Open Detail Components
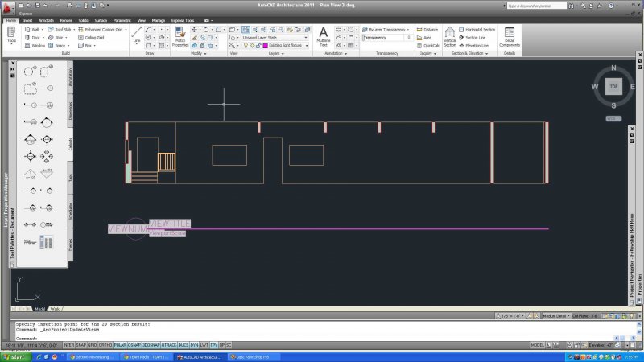The image size is (644, 362). point(510,37)
